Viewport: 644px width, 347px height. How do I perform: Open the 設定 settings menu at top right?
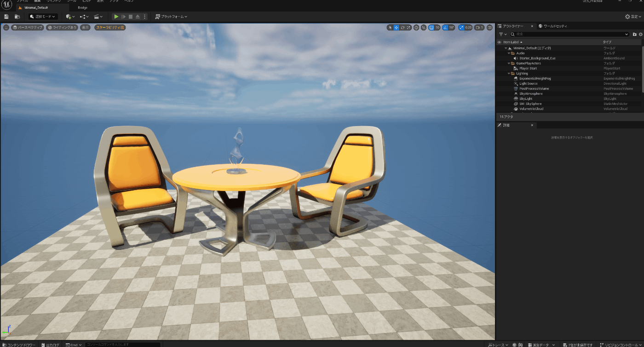[633, 17]
